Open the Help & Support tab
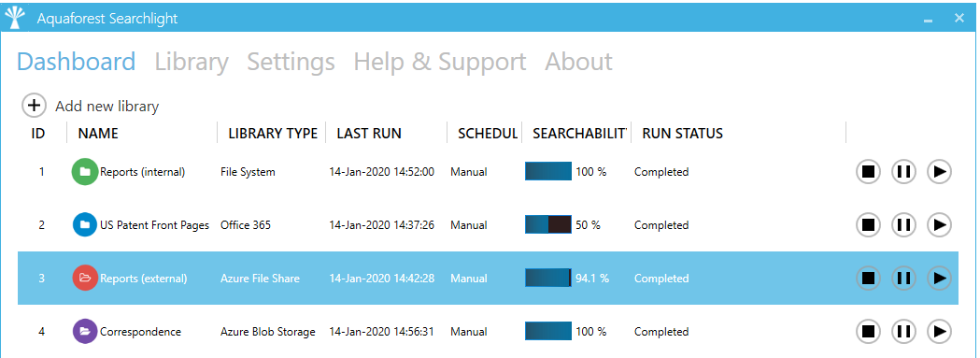Image resolution: width=980 pixels, height=358 pixels. [439, 62]
